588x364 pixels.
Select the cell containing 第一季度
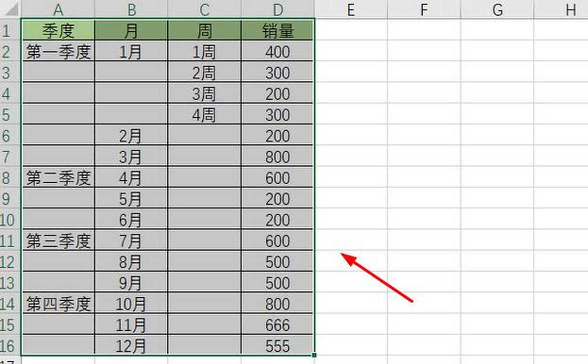point(58,52)
